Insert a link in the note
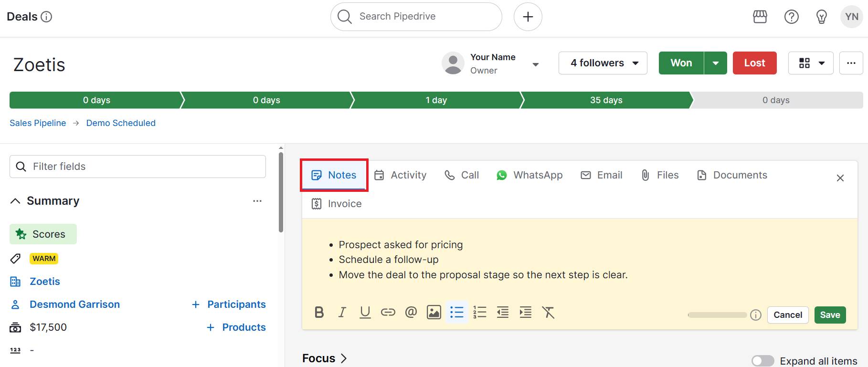Viewport: 868px width, 367px height. click(x=388, y=313)
